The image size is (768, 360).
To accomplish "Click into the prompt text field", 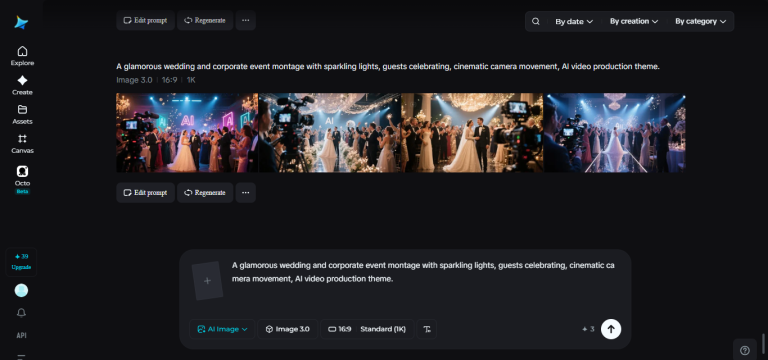I will 424,272.
